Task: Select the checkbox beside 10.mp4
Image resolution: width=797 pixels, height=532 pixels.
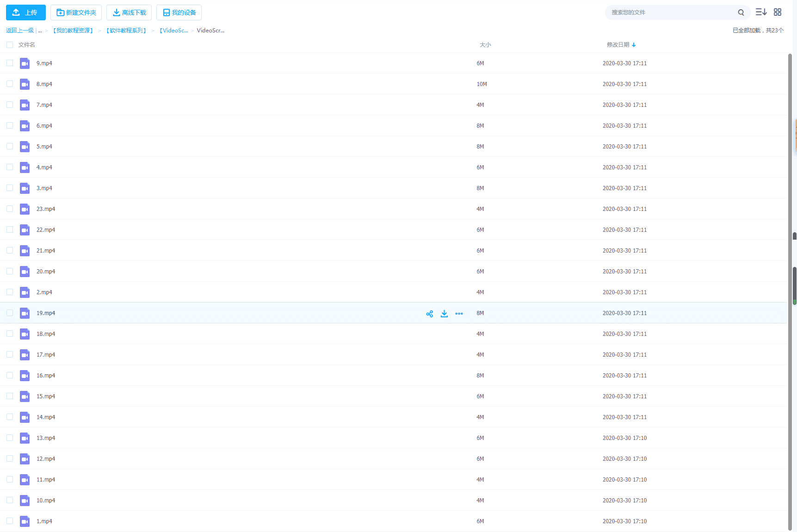Action: point(10,500)
